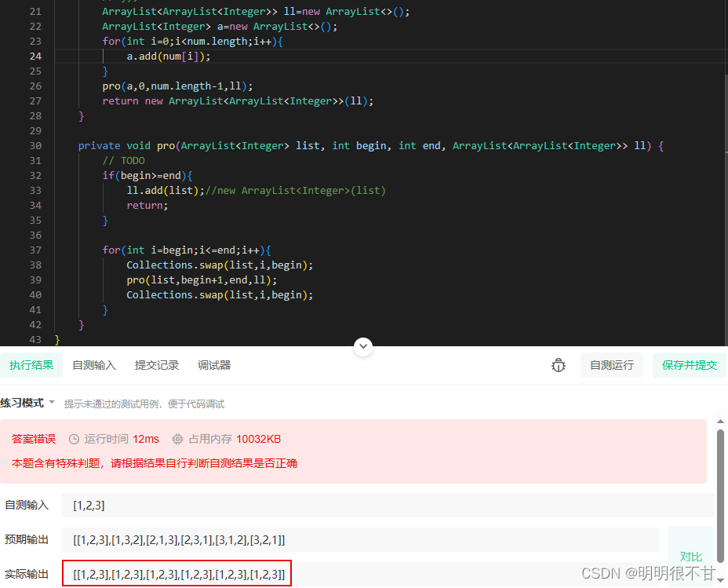Collapse the results panel with chevron button
Screen dimensions: 728x588
tap(363, 346)
